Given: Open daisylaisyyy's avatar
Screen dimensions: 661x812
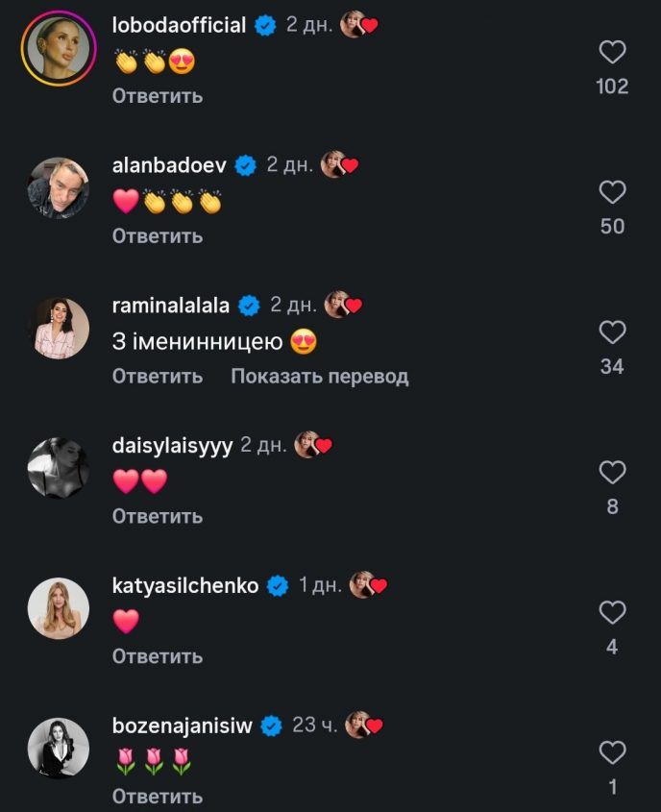Looking at the screenshot, I should tap(59, 468).
